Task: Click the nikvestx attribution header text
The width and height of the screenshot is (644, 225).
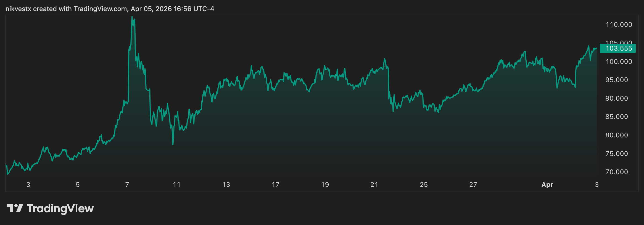Action: 110,9
